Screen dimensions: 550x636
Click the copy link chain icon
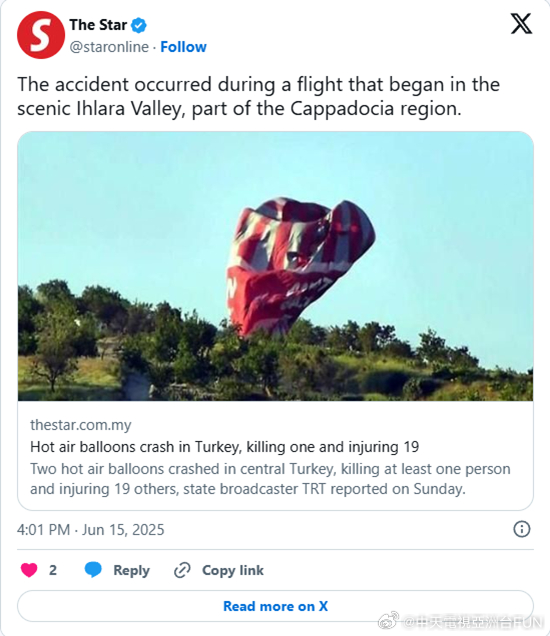click(x=182, y=570)
